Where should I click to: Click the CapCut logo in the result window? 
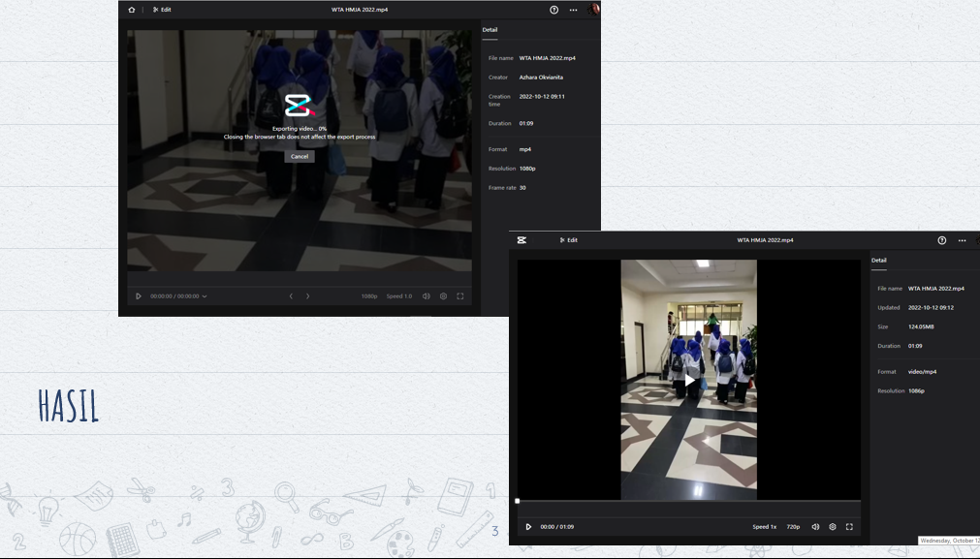tap(522, 240)
